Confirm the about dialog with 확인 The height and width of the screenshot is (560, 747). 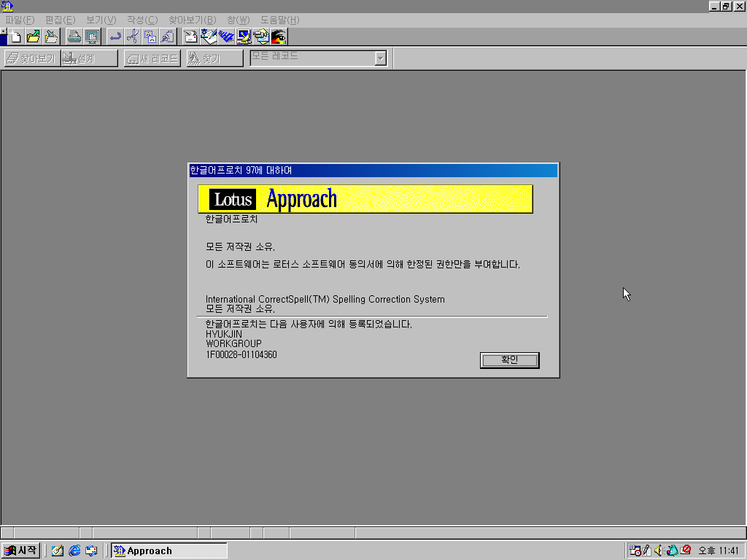tap(509, 360)
